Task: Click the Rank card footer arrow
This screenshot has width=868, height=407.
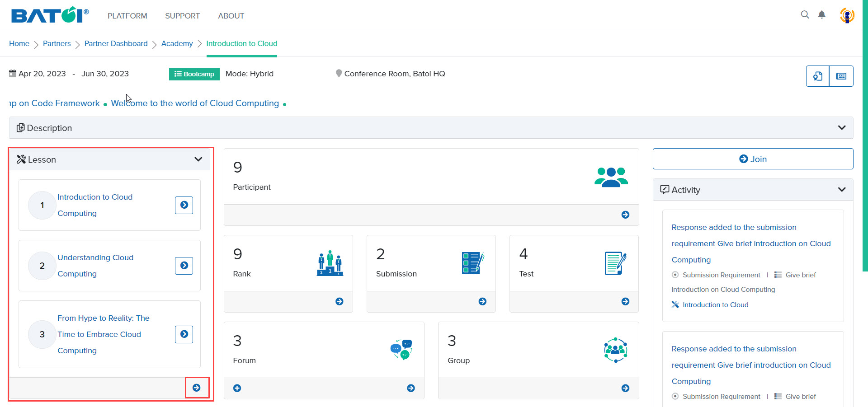Action: pos(340,301)
